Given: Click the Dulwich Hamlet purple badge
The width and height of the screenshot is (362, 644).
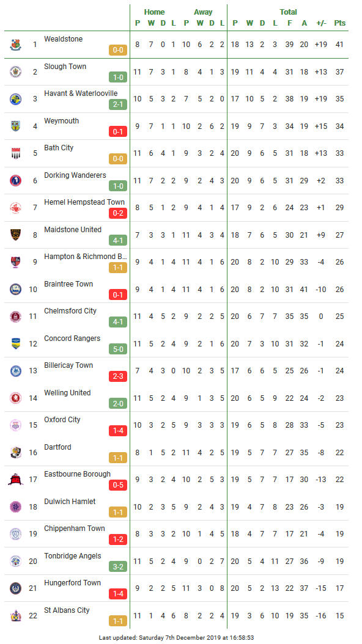Looking at the screenshot, I should [16, 507].
